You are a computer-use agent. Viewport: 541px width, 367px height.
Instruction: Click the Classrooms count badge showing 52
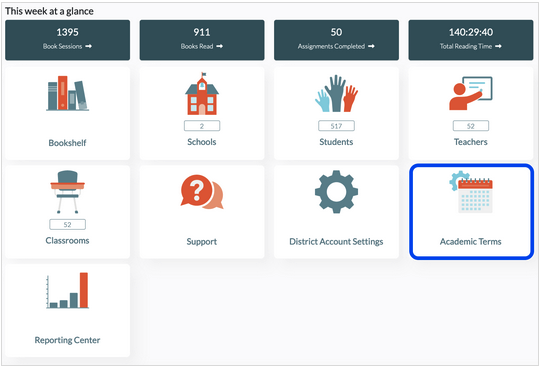(68, 225)
